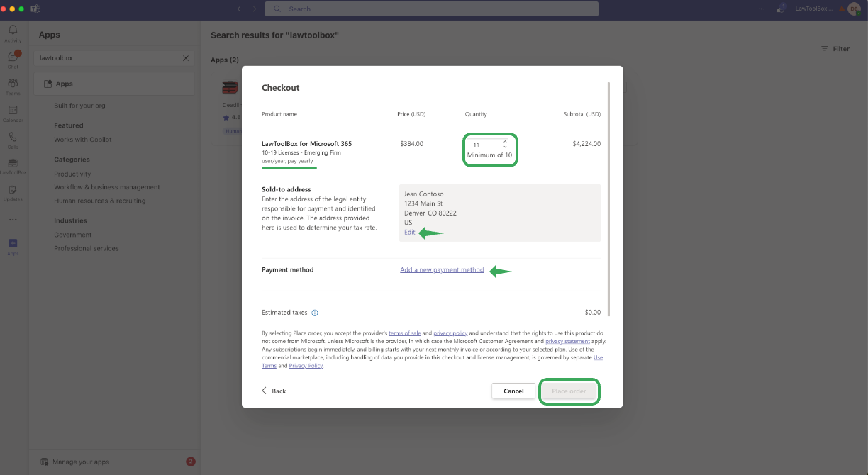This screenshot has width=868, height=475.
Task: Show more apps ellipsis in sidebar
Action: point(13,219)
